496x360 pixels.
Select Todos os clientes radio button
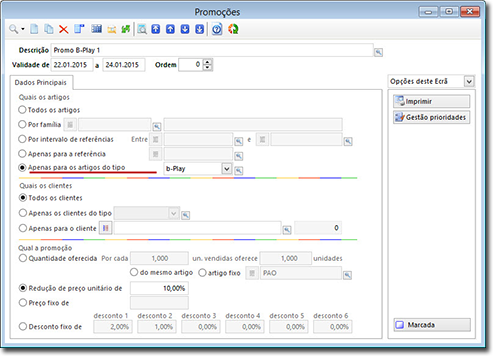point(23,198)
